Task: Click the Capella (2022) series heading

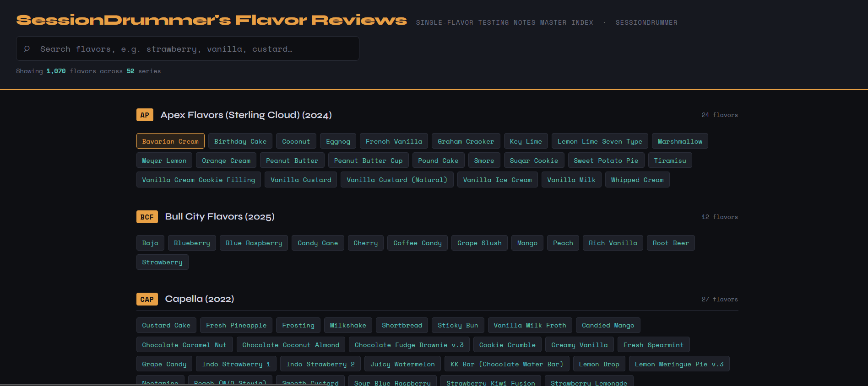Action: [199, 299]
